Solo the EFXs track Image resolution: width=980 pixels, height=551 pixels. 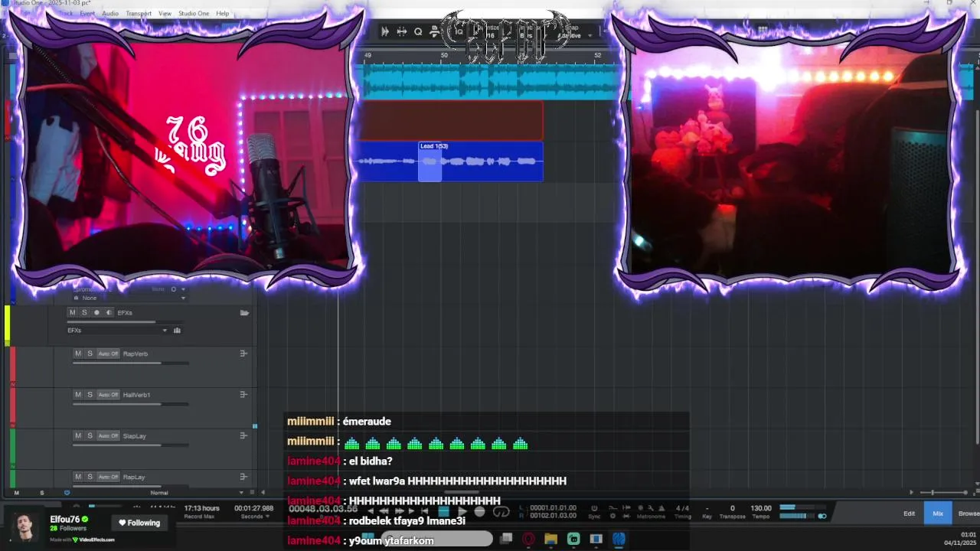click(x=84, y=312)
